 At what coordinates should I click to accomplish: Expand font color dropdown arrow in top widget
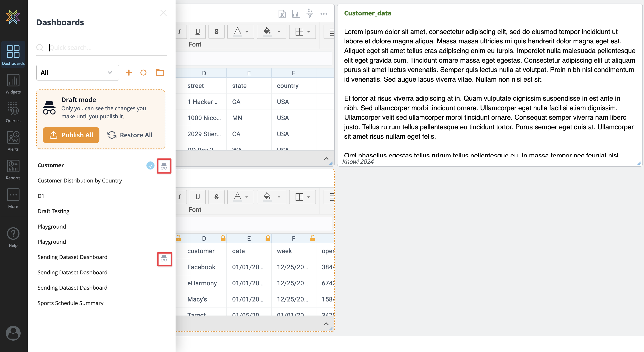point(247,32)
